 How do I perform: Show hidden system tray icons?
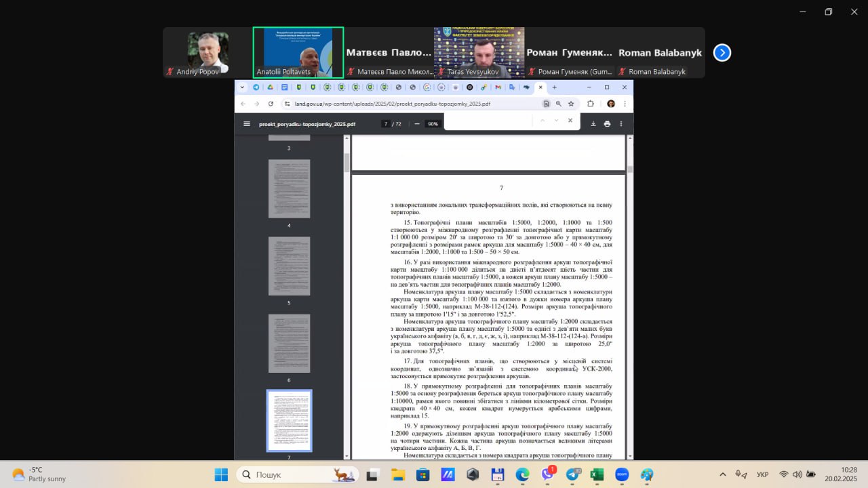(x=723, y=474)
